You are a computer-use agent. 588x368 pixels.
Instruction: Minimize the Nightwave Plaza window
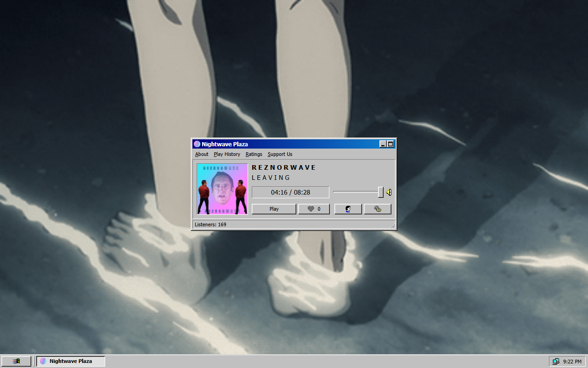(383, 144)
